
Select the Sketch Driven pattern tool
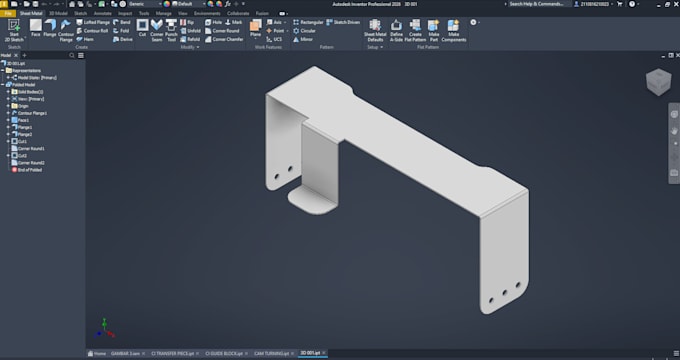pos(343,22)
